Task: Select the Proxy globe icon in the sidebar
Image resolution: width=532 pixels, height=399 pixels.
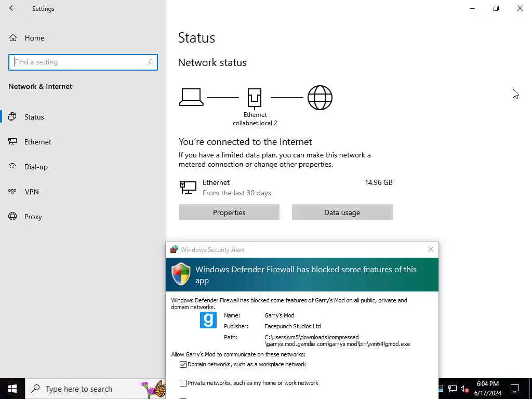Action: click(12, 217)
